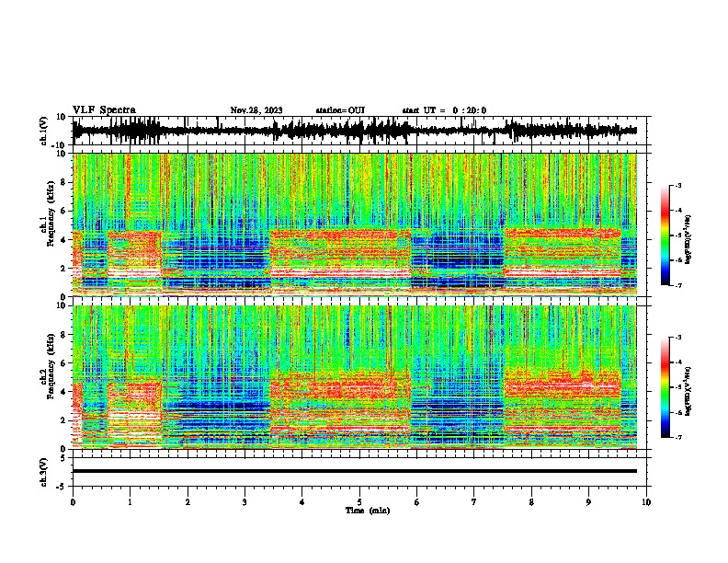The image size is (728, 563).
Task: Click the ch.2 color bar "log(PSD)" label
Action: [x=689, y=391]
